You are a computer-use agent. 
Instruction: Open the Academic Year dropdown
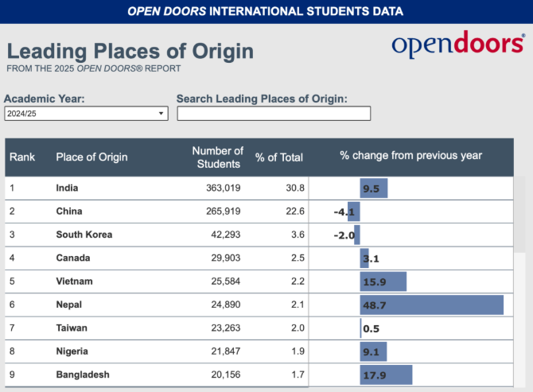point(86,114)
